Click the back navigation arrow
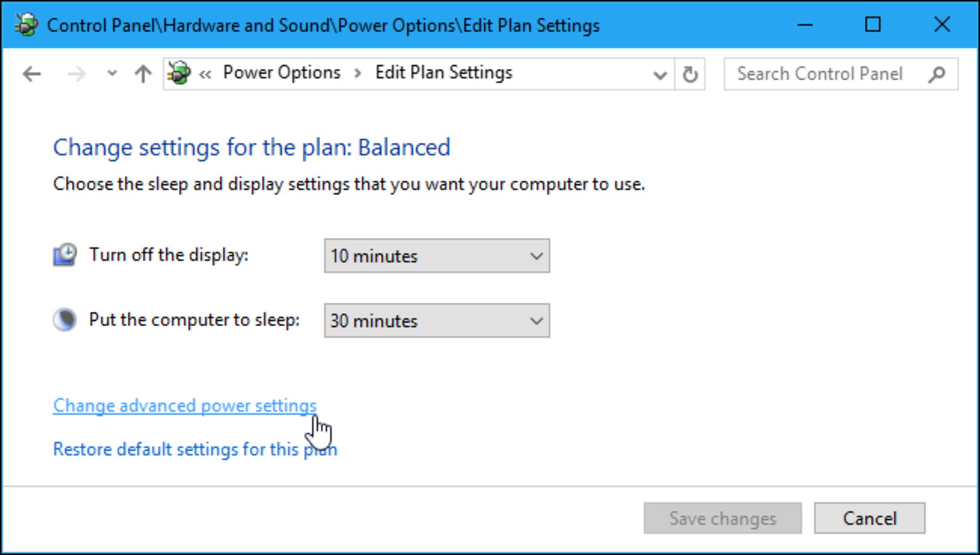 tap(32, 74)
